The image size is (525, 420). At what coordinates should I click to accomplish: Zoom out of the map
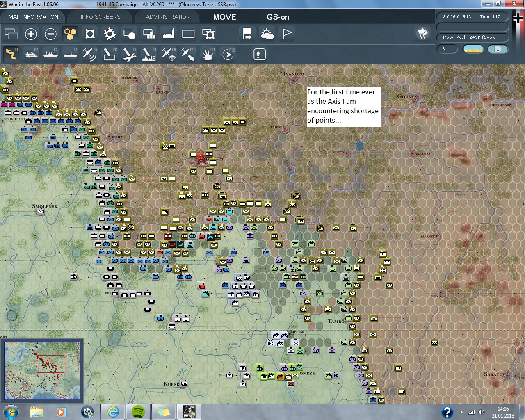pos(50,34)
